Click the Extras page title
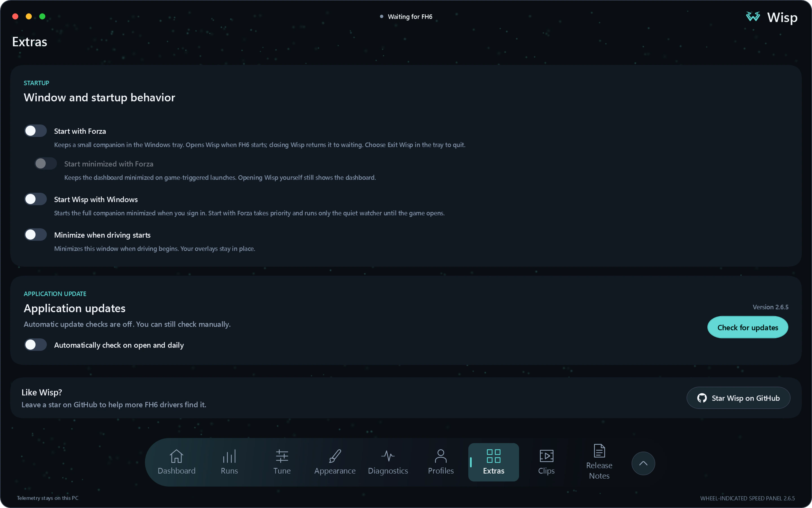 pyautogui.click(x=30, y=42)
